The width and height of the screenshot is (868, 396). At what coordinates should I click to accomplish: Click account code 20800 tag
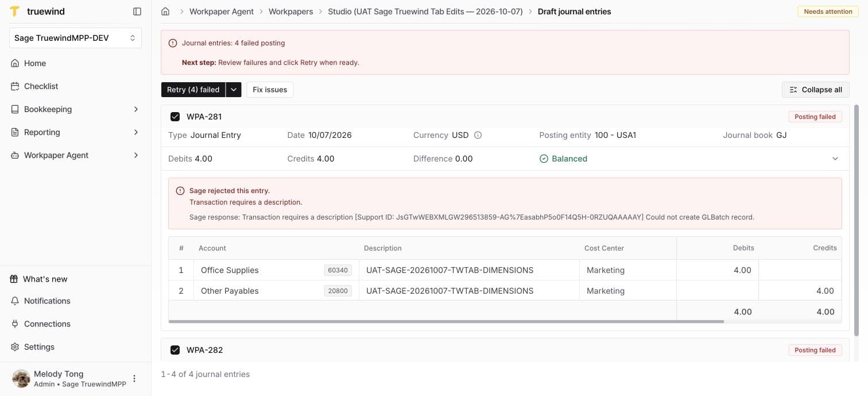pos(338,291)
